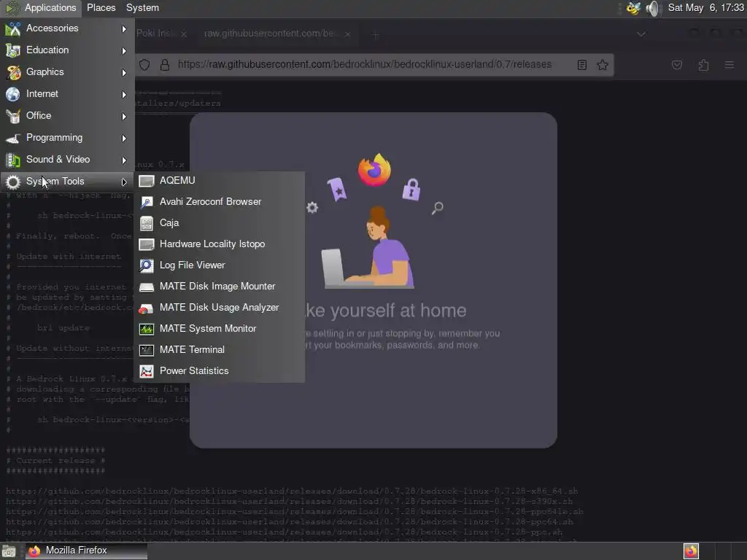
Task: Click the save to Pocket icon in Firefox
Action: click(x=677, y=65)
